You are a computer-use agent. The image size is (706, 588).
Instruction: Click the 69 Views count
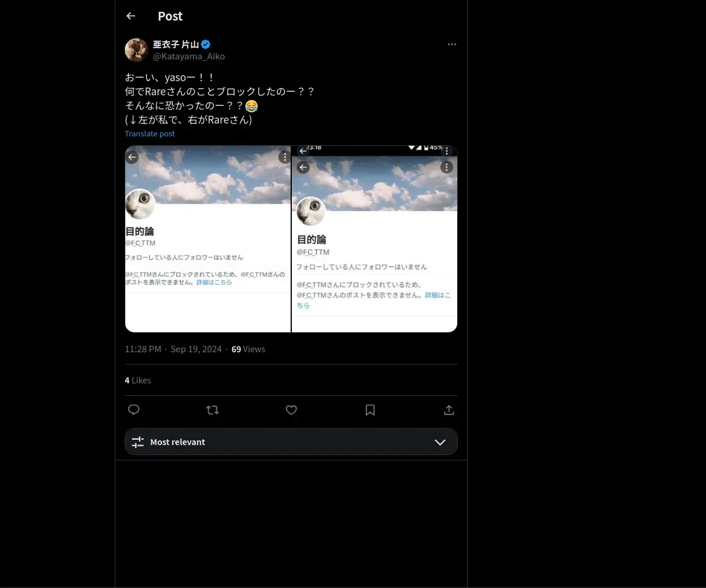coord(248,349)
